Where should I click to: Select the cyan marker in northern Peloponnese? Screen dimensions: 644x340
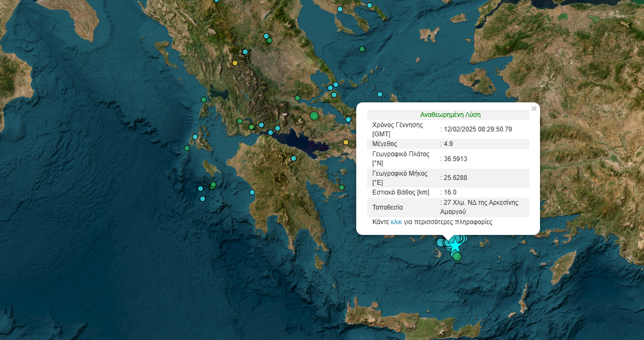pos(294,158)
